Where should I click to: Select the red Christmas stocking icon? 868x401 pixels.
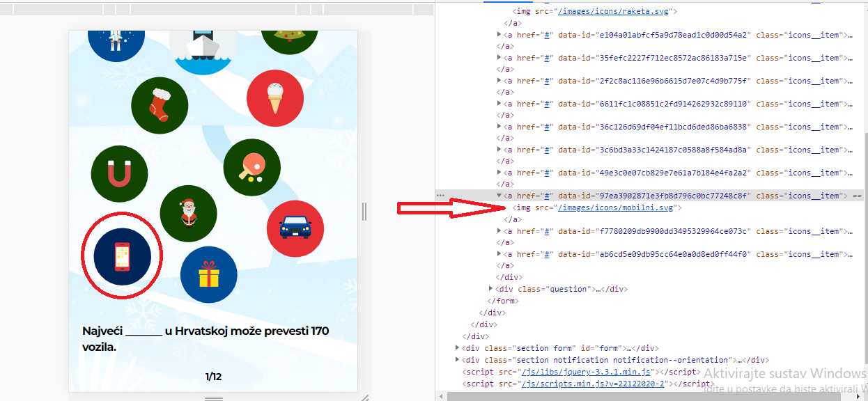[160, 106]
